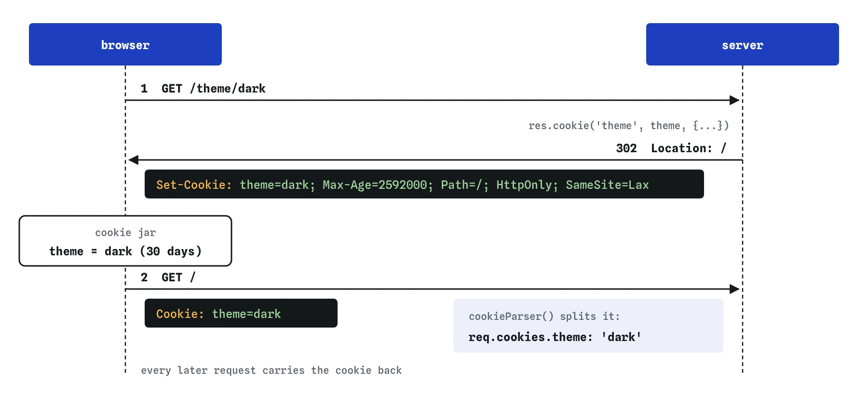Click 'cookieParser() splits it:' caption
Viewport: 868px width, 395px height.
click(544, 316)
